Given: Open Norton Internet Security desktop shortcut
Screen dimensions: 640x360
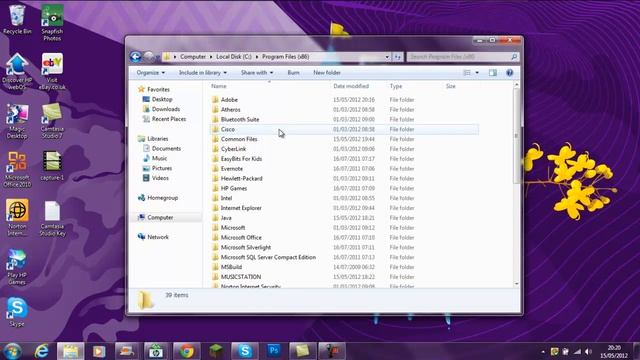Looking at the screenshot, I should [x=17, y=218].
